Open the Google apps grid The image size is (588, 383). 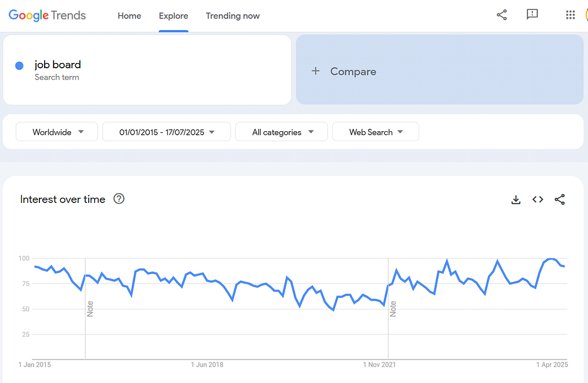tap(570, 15)
